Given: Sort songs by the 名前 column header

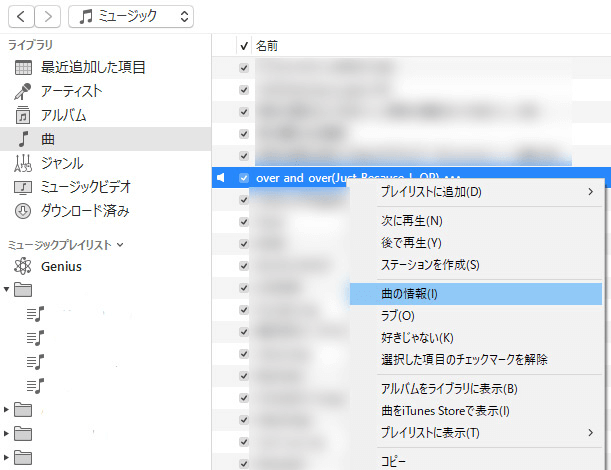Looking at the screenshot, I should (267, 46).
